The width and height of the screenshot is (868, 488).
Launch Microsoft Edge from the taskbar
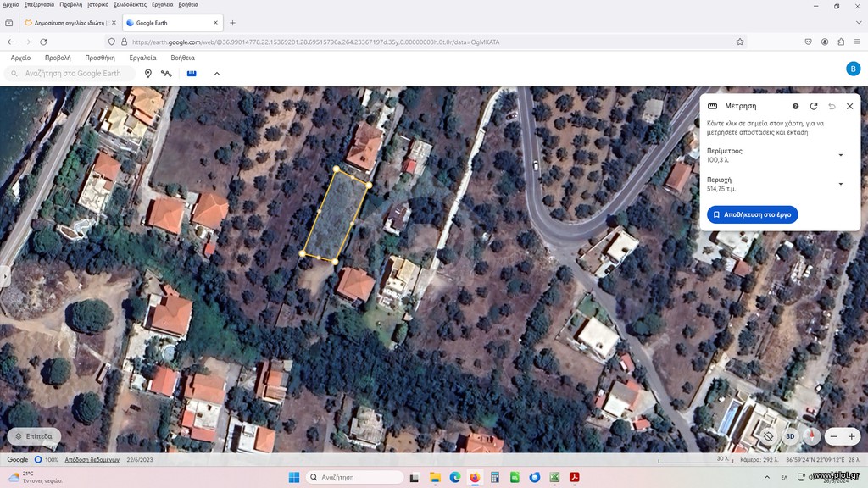pyautogui.click(x=455, y=477)
